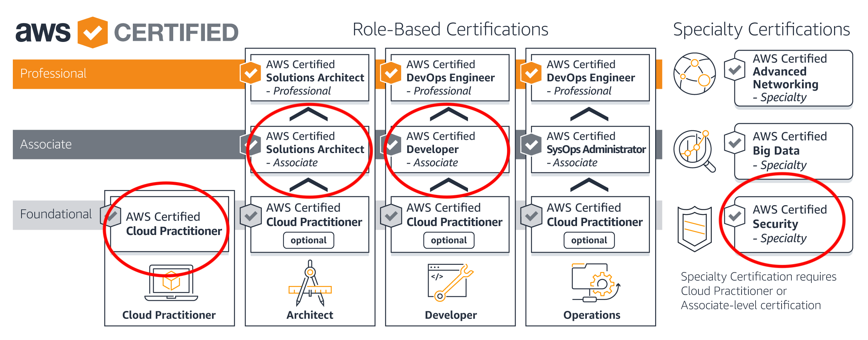The width and height of the screenshot is (868, 340).
Task: Click up chevron above Solutions Architect Associate card
Action: [x=309, y=114]
